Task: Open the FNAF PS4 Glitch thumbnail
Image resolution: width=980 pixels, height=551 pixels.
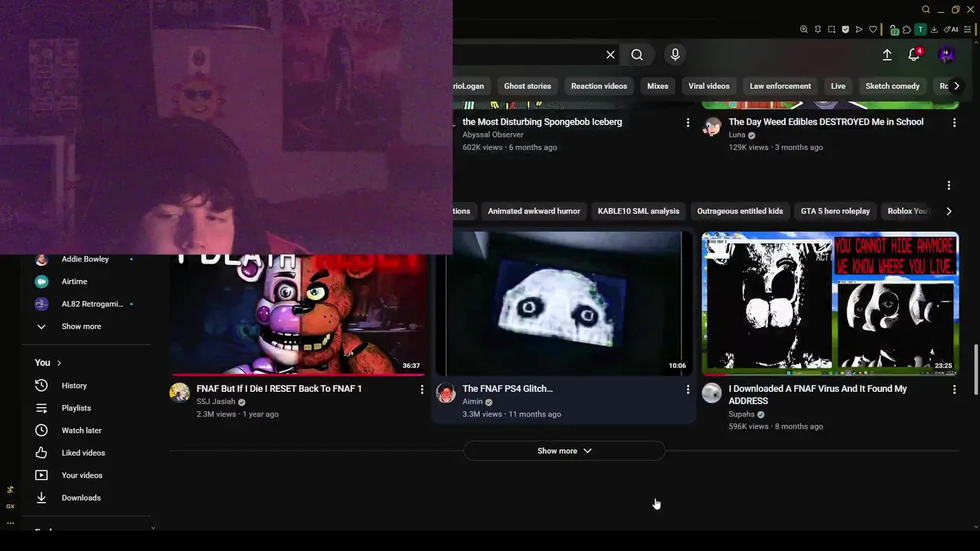Action: 564,304
